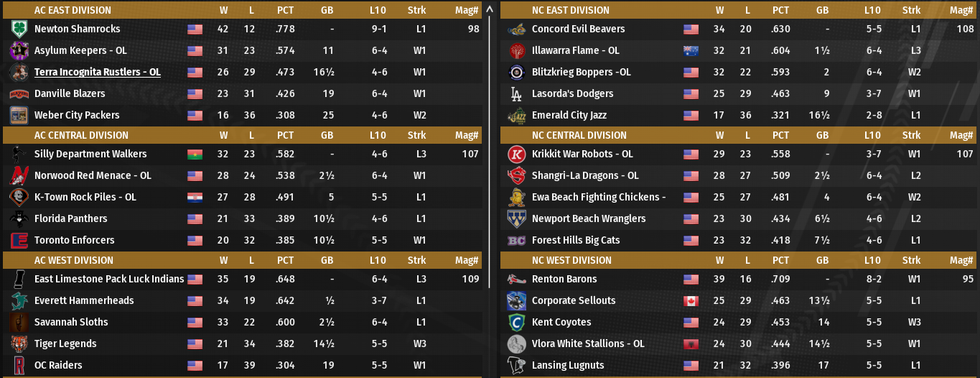The height and width of the screenshot is (378, 980).
Task: Open the Concord Evil Beavers team page
Action: tap(578, 29)
